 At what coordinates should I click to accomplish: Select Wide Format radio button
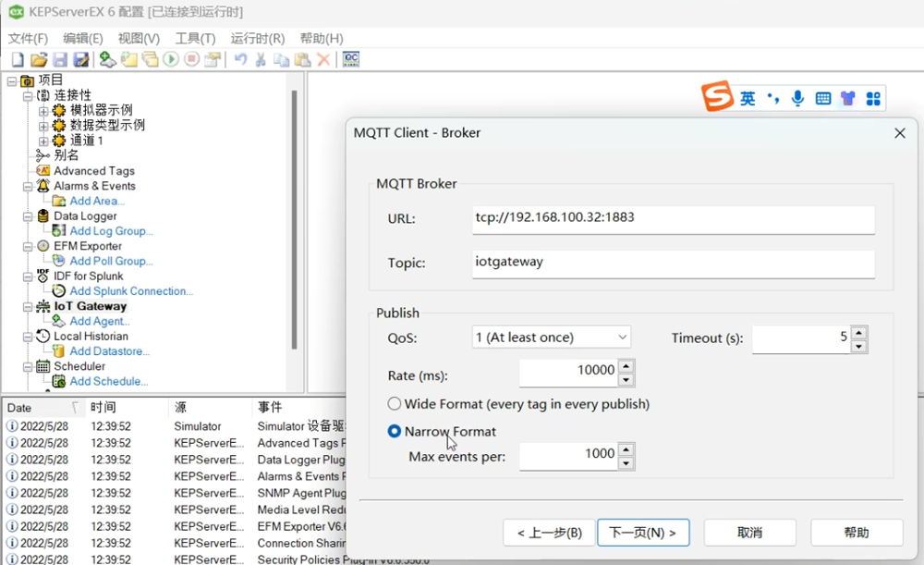click(x=395, y=403)
